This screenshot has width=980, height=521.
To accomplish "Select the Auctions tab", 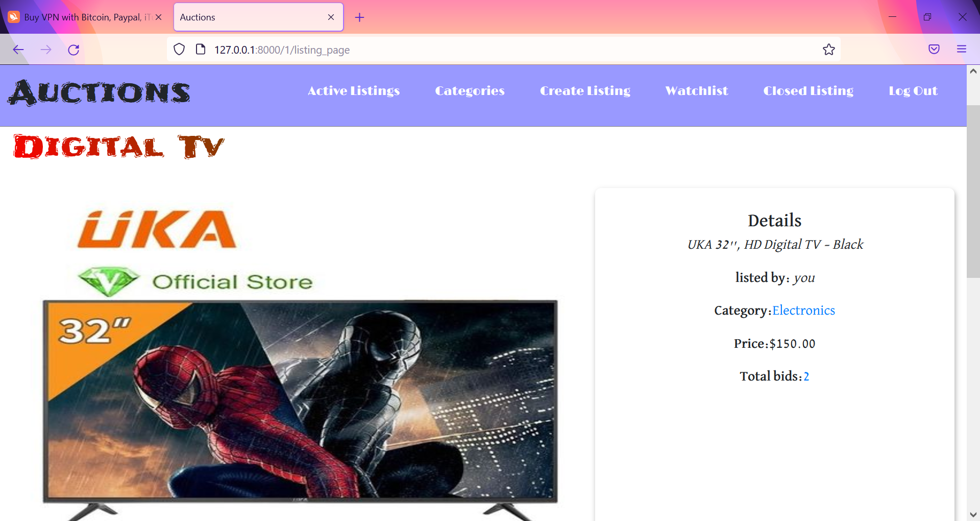I will [258, 17].
